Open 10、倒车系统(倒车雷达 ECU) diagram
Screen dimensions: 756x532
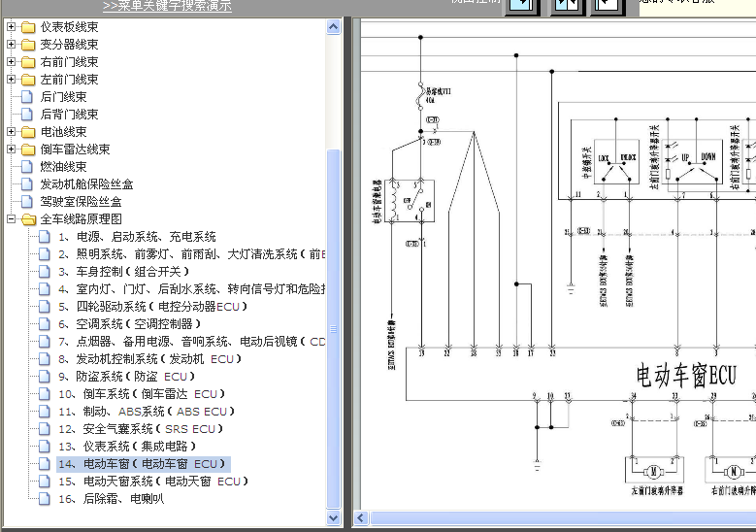[x=142, y=394]
